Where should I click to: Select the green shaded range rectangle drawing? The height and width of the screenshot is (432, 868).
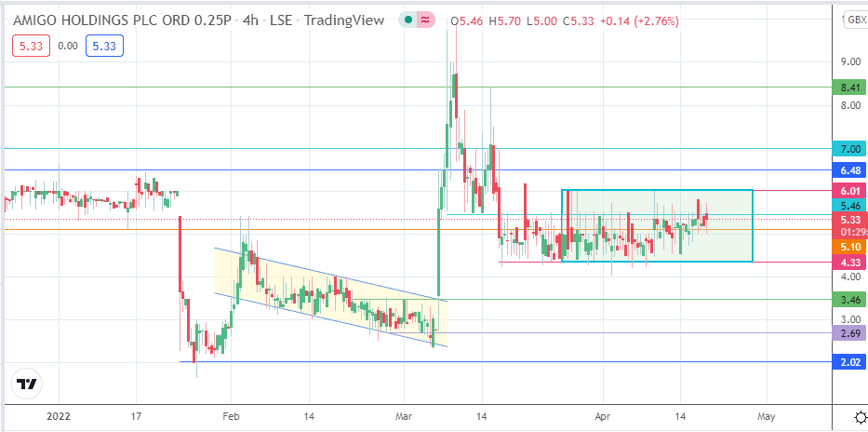pos(657,225)
